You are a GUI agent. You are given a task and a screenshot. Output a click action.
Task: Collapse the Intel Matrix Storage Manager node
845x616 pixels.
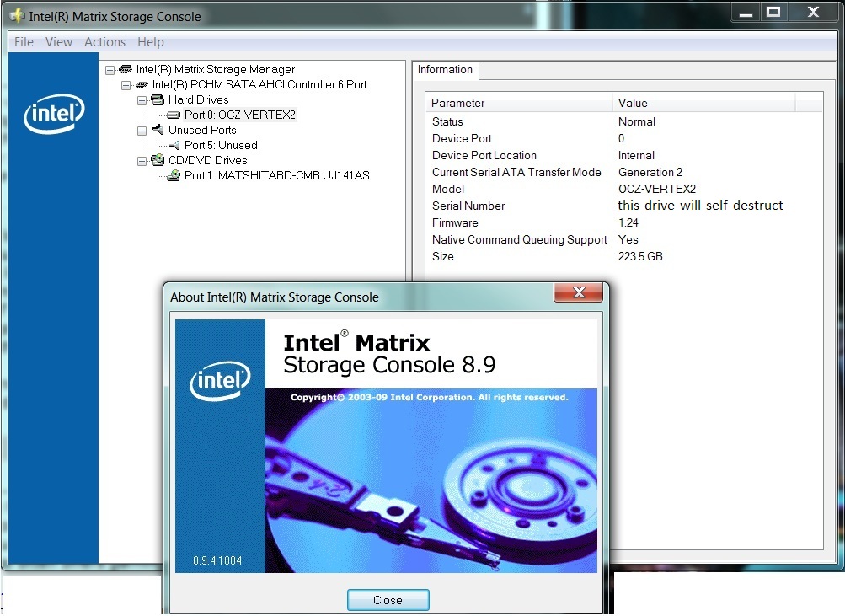tap(110, 70)
